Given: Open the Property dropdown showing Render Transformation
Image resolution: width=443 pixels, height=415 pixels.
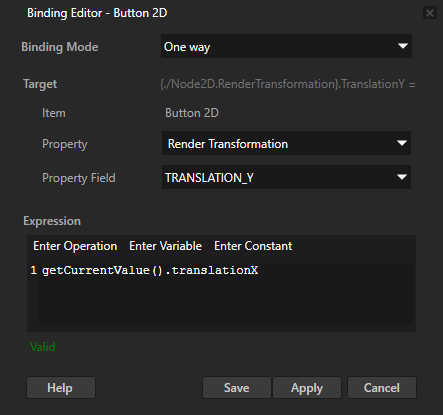Looking at the screenshot, I should pos(286,143).
